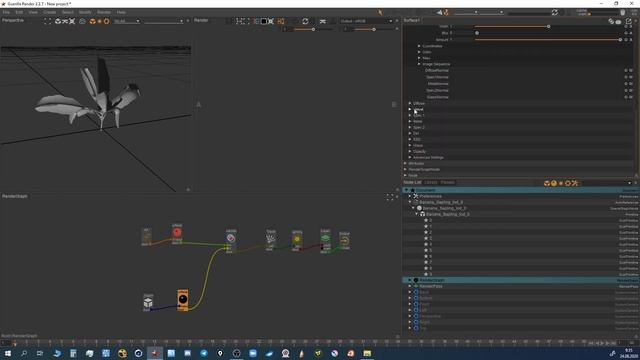
Task: Click the orange sphere display icon in Perspective toolbar
Action: click(x=93, y=21)
